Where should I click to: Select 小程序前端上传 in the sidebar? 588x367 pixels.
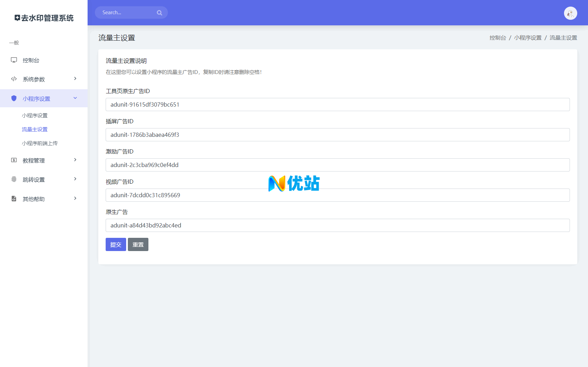click(x=40, y=143)
